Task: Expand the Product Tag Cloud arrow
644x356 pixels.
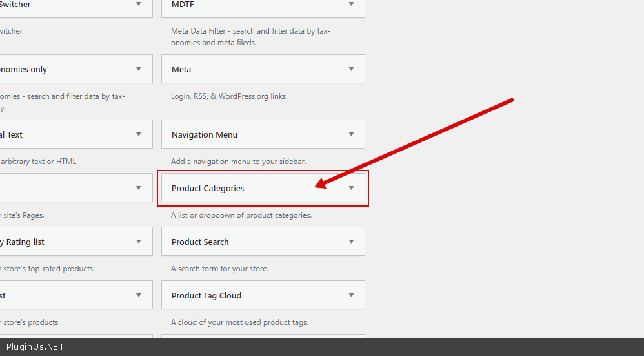Action: [x=351, y=295]
